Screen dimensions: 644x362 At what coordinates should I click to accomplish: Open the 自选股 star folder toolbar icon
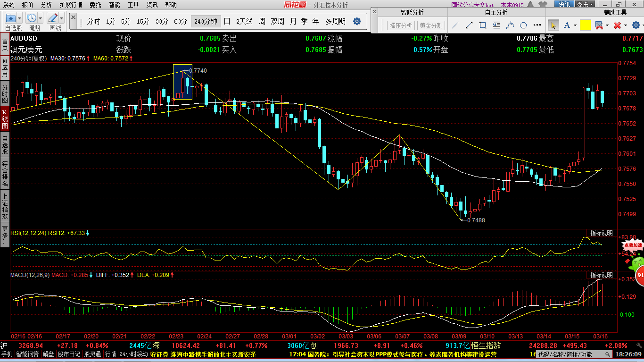tap(11, 18)
